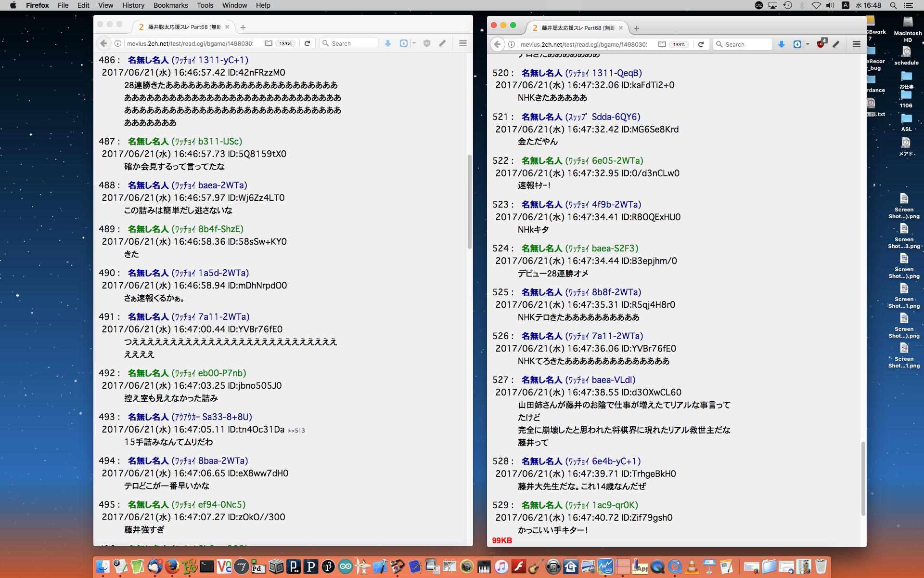Click poster name link of post 527
The height and width of the screenshot is (578, 924).
[542, 380]
